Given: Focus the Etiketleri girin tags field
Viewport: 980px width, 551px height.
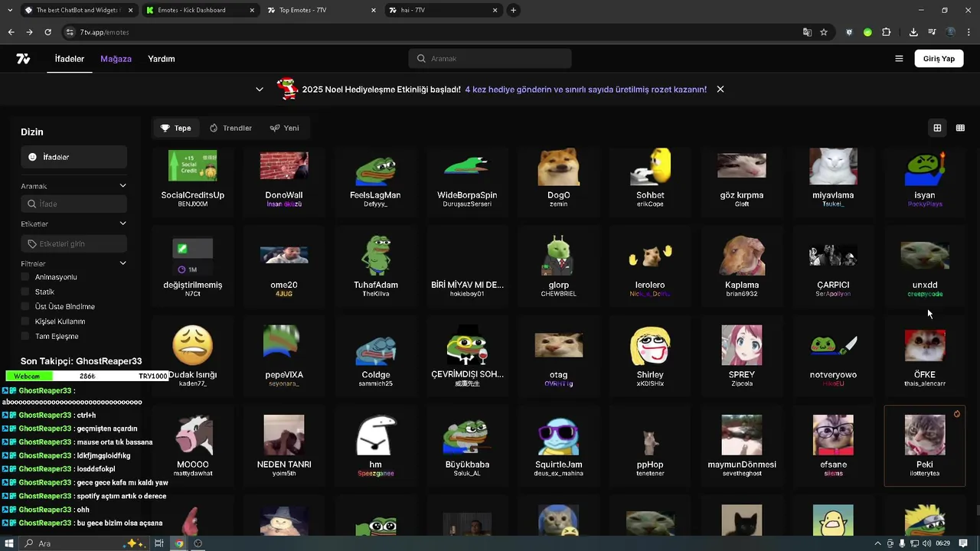Looking at the screenshot, I should (73, 244).
